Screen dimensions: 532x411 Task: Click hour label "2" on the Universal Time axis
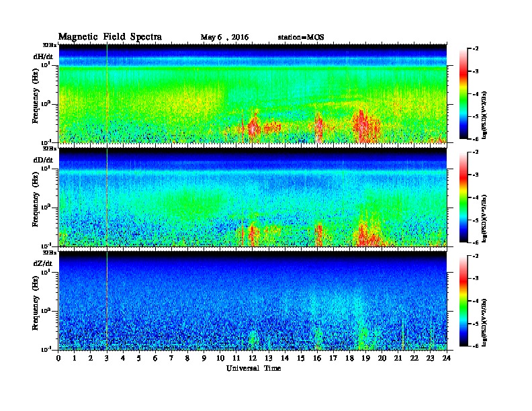91,358
